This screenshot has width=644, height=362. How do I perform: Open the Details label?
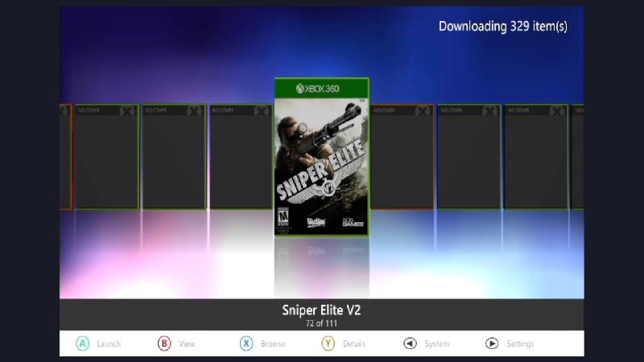click(x=354, y=344)
